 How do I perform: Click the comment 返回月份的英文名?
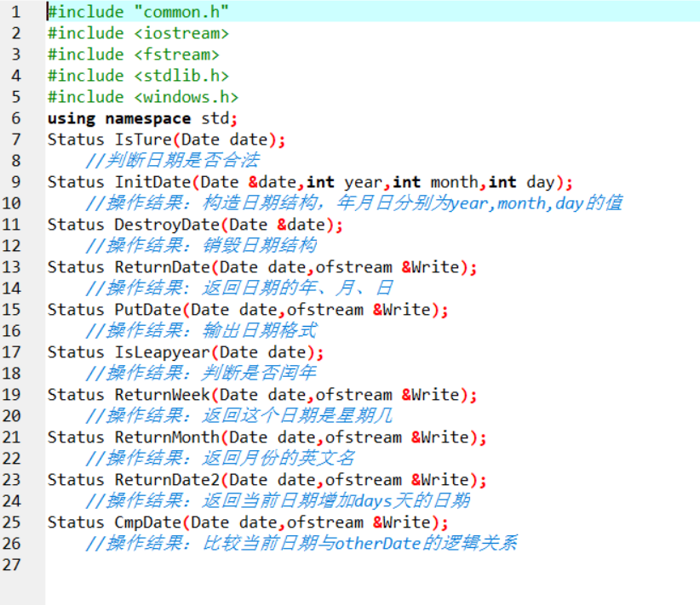[x=220, y=459]
